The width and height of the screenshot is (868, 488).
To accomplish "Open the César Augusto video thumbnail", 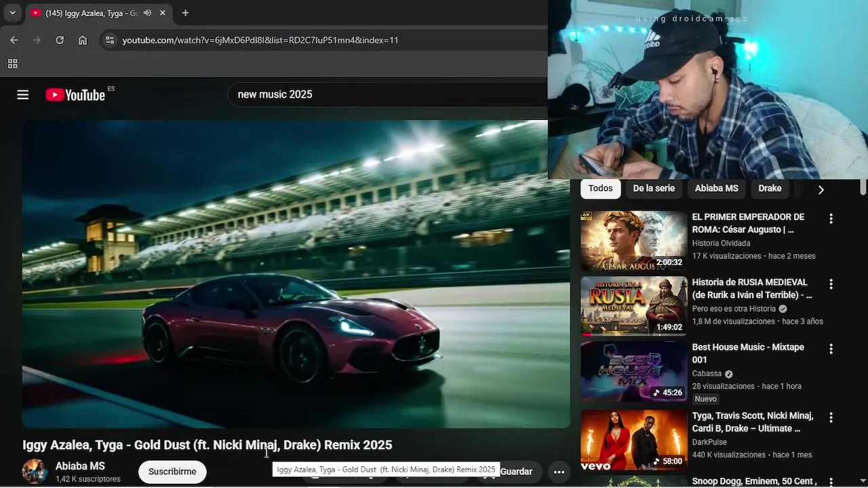I will pos(634,241).
